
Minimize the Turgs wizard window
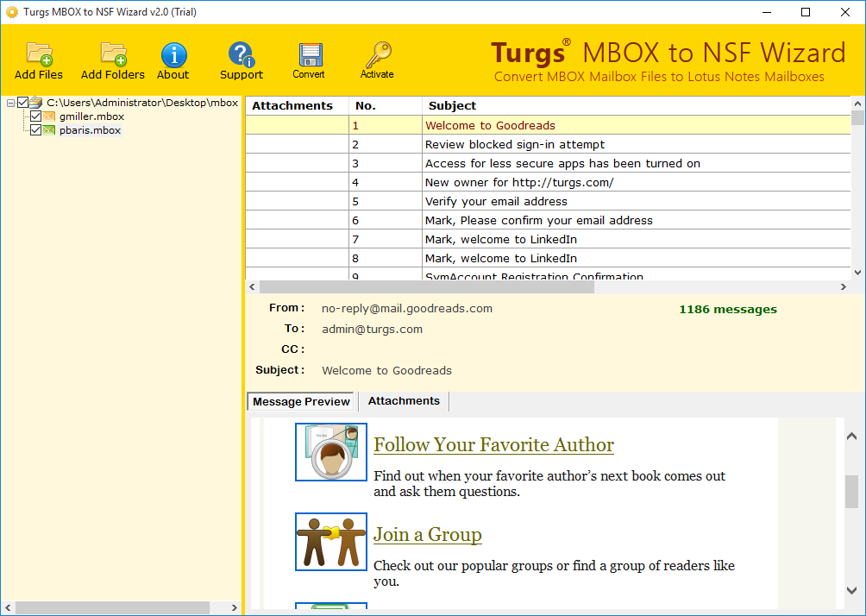(767, 12)
